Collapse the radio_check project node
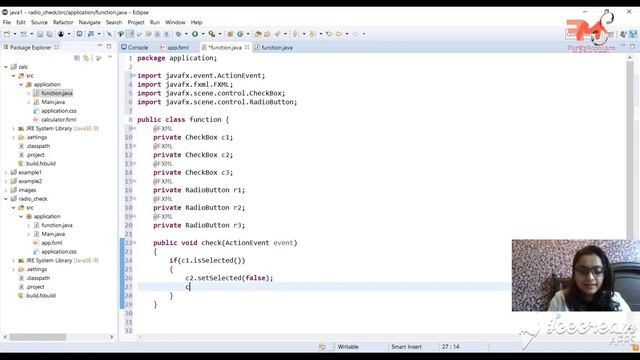The width and height of the screenshot is (640, 360). [x=6, y=199]
